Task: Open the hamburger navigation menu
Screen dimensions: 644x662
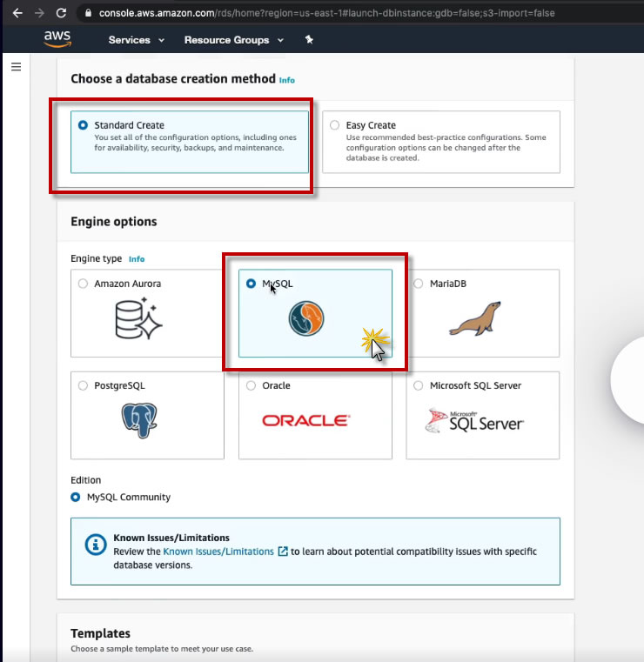Action: click(16, 67)
